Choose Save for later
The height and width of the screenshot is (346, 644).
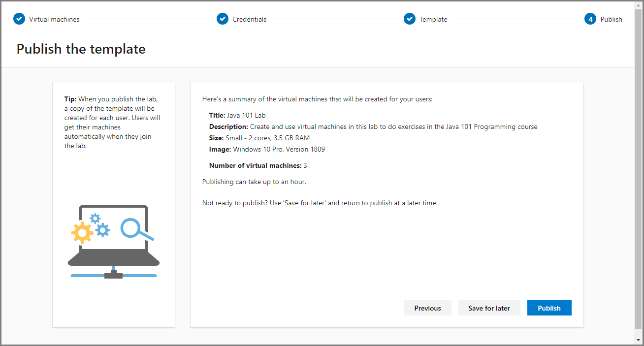(x=489, y=308)
